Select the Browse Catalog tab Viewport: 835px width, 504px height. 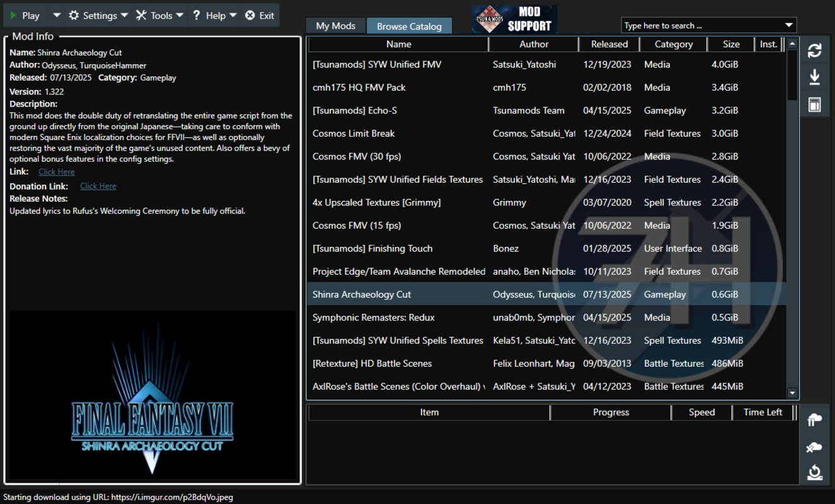click(x=409, y=26)
